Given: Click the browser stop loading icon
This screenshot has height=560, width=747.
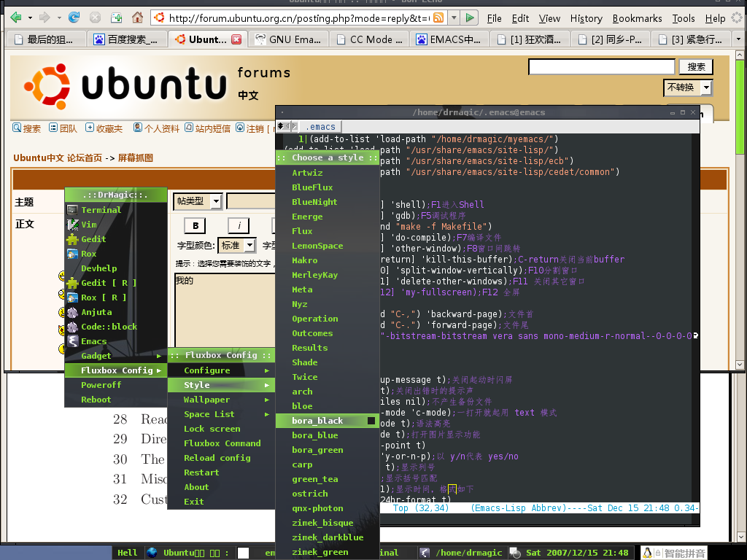Looking at the screenshot, I should (x=96, y=18).
